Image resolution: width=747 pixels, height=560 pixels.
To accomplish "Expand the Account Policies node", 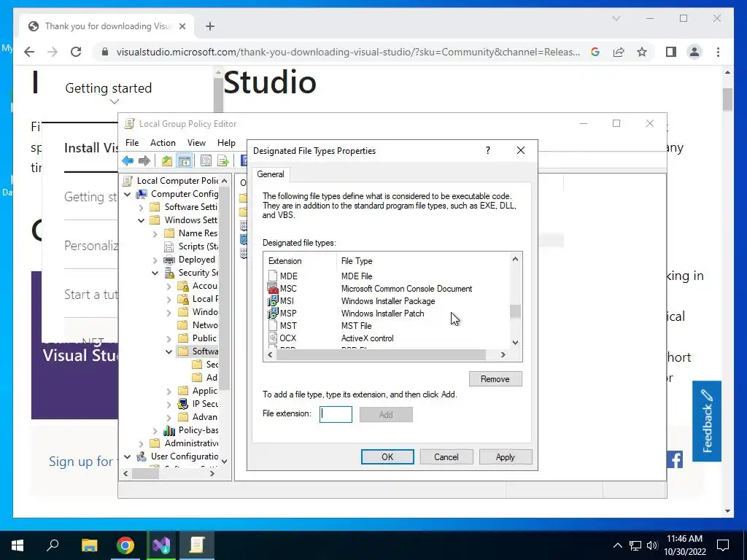I will pos(169,286).
